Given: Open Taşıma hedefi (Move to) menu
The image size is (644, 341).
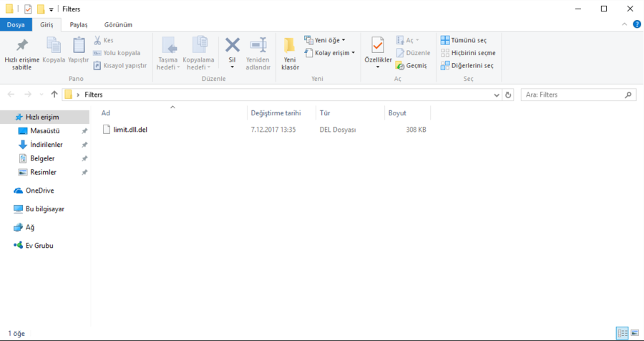Looking at the screenshot, I should [x=168, y=54].
